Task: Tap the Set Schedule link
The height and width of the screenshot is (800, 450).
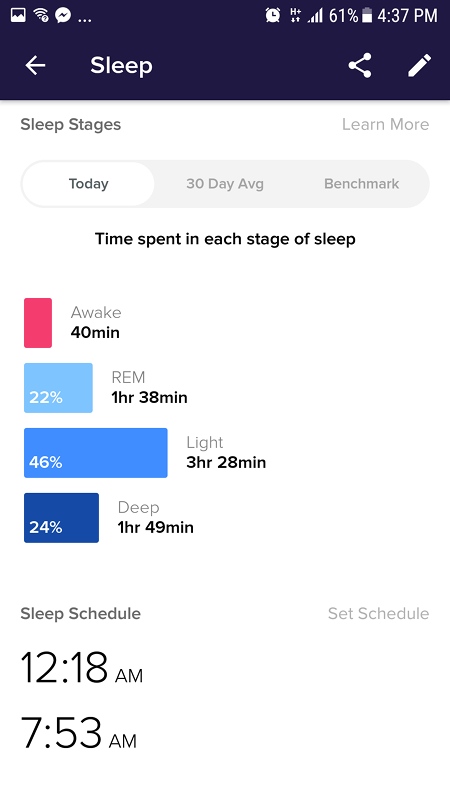Action: coord(379,613)
